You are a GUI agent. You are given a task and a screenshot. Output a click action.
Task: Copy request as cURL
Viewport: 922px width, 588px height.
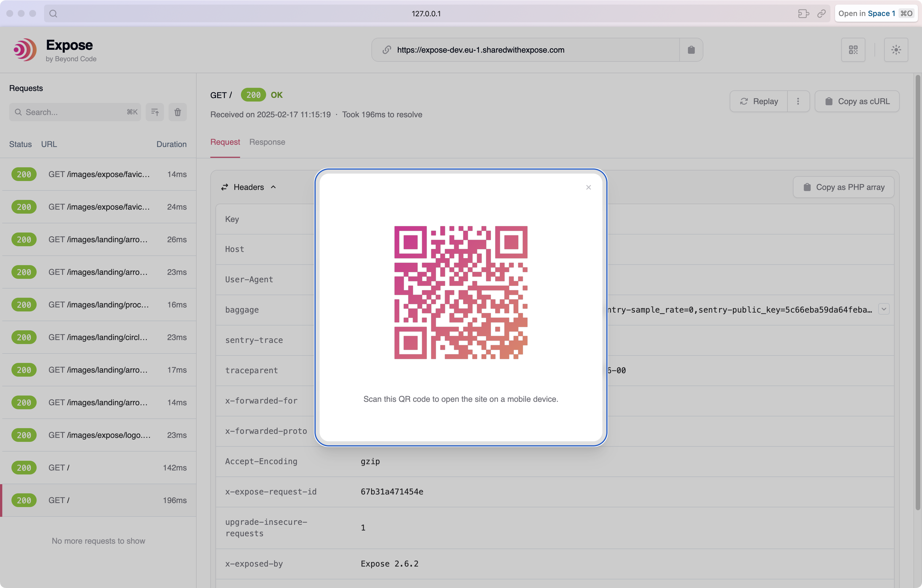point(857,101)
